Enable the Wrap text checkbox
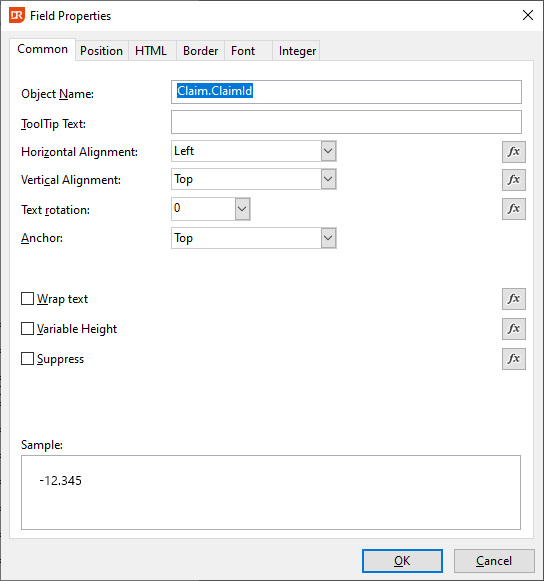Viewport: 544px width, 581px height. click(27, 299)
